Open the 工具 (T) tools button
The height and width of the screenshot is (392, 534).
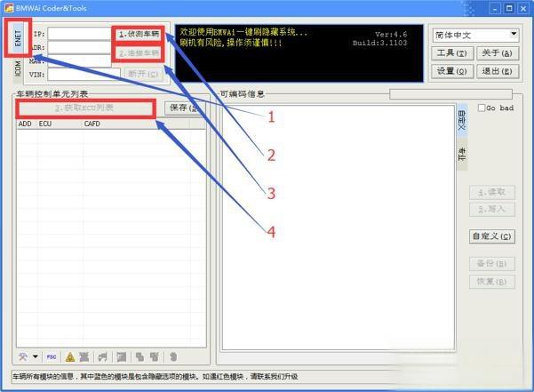(x=452, y=53)
